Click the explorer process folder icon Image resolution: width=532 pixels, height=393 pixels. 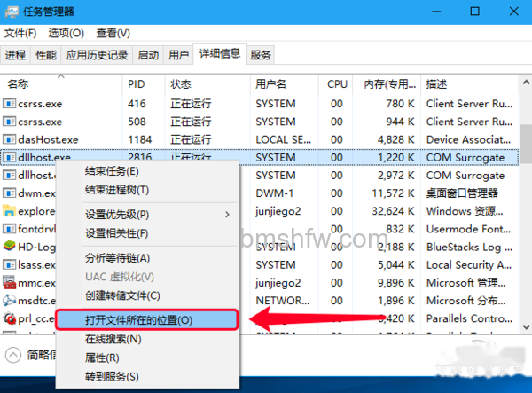coord(9,211)
